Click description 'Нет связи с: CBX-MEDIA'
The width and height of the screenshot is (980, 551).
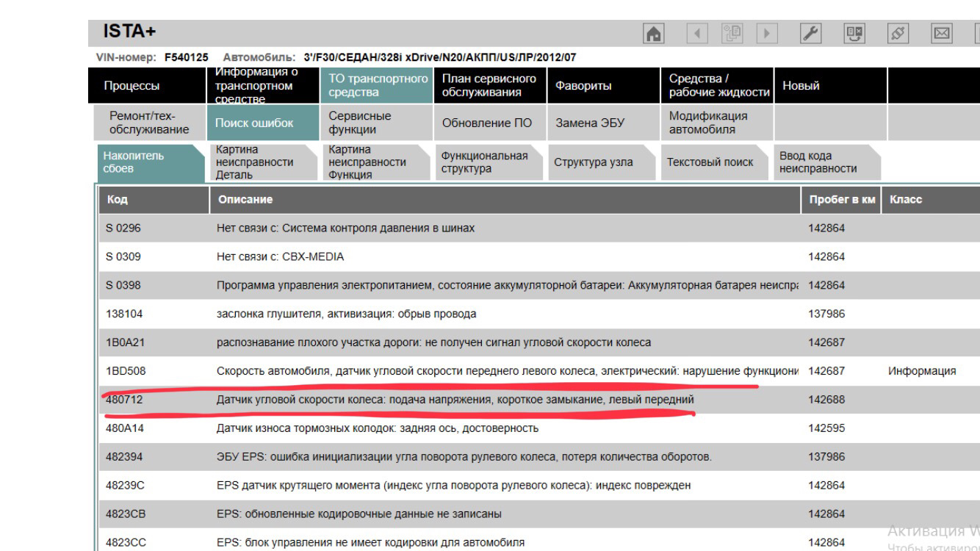click(x=280, y=257)
